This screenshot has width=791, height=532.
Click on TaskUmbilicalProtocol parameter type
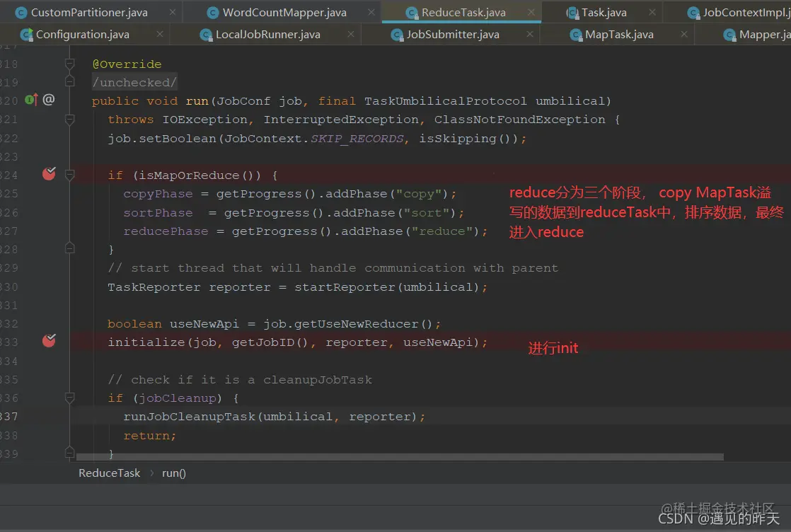click(x=446, y=101)
